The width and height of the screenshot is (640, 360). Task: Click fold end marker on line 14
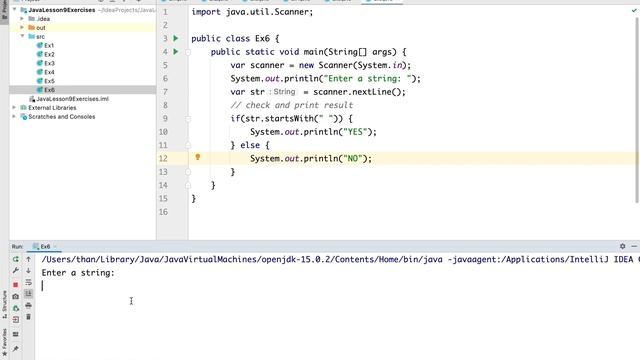(x=188, y=185)
